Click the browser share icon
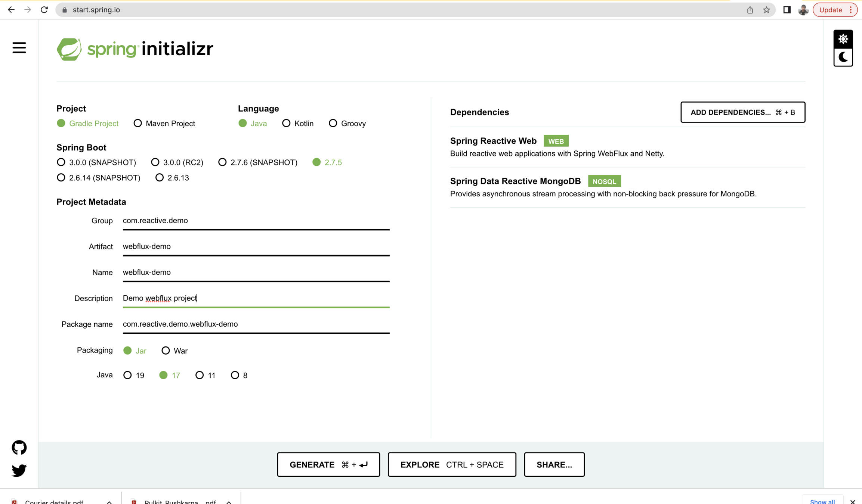 coord(750,10)
